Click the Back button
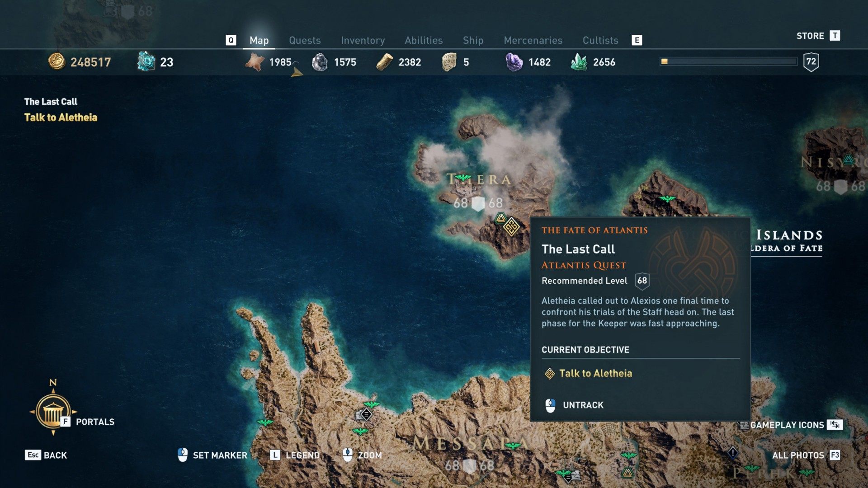The width and height of the screenshot is (868, 488). 46,455
